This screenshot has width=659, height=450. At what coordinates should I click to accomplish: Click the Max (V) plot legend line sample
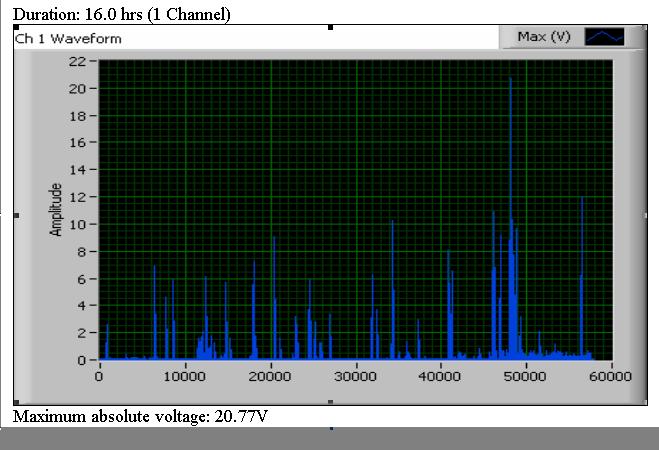click(604, 37)
